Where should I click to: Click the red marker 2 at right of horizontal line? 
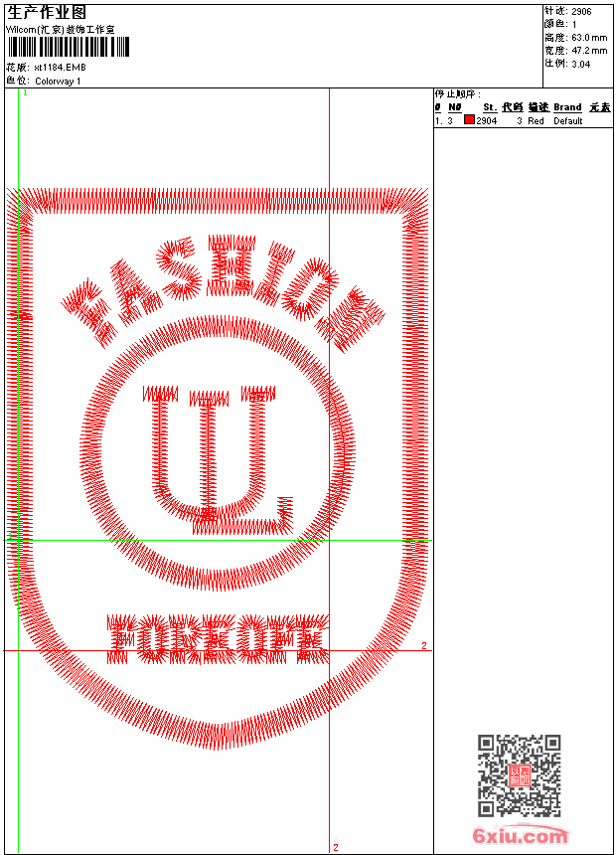pos(424,645)
